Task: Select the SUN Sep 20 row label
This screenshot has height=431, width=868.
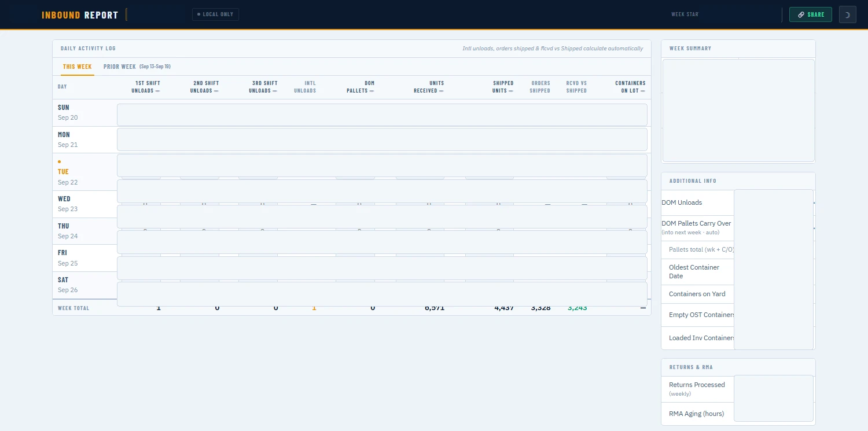Action: pyautogui.click(x=68, y=112)
